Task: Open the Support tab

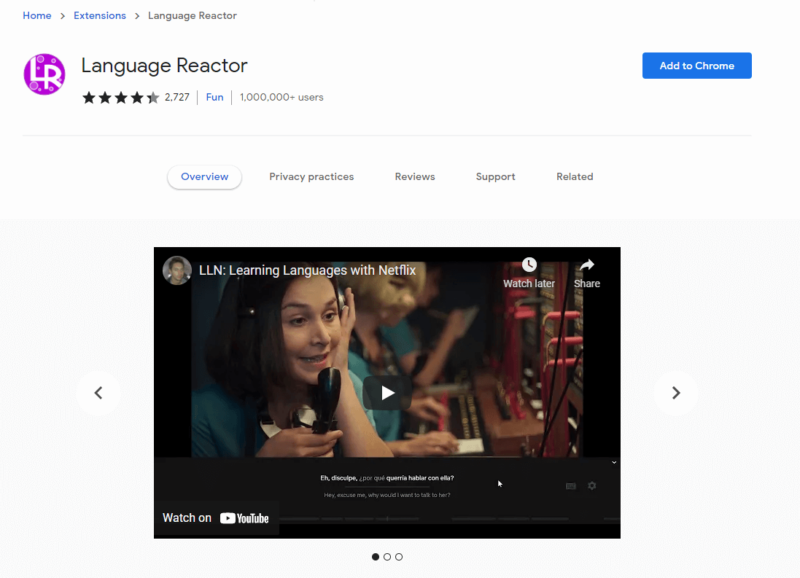Action: pyautogui.click(x=495, y=177)
